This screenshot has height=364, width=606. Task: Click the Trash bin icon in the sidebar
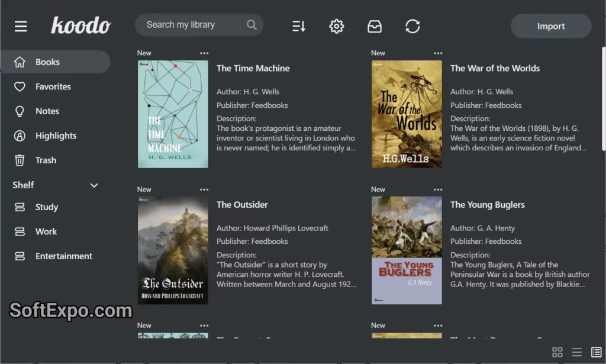point(20,160)
